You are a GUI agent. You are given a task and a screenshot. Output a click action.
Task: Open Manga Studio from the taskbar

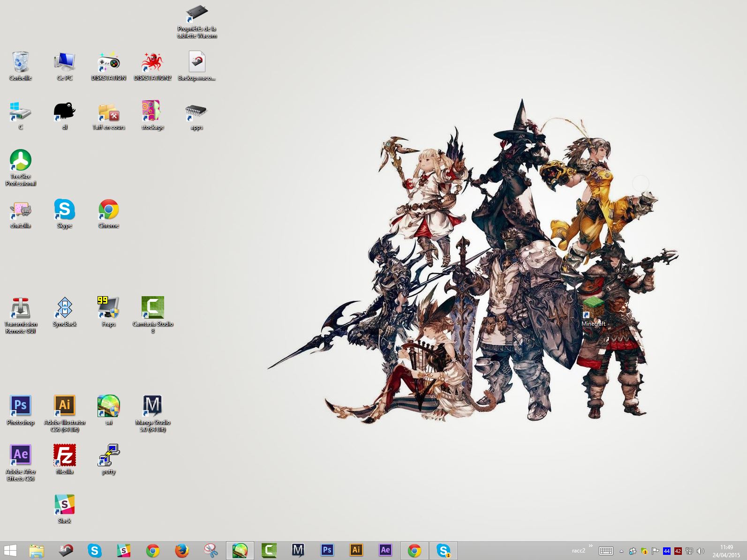coord(298,551)
